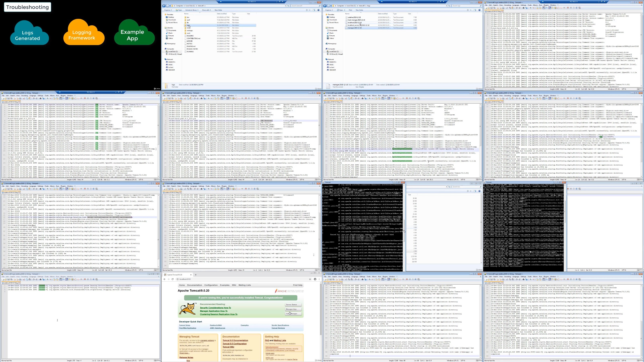
Task: Select the Apache Tomcat/9.0.20 browser tab
Action: (178, 275)
